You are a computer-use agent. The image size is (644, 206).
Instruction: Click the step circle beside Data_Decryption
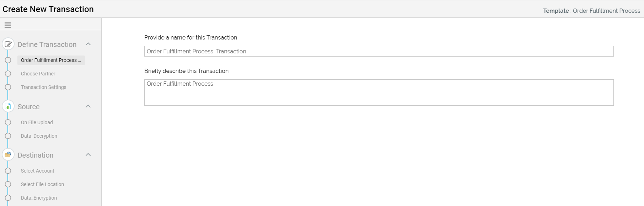pos(8,136)
